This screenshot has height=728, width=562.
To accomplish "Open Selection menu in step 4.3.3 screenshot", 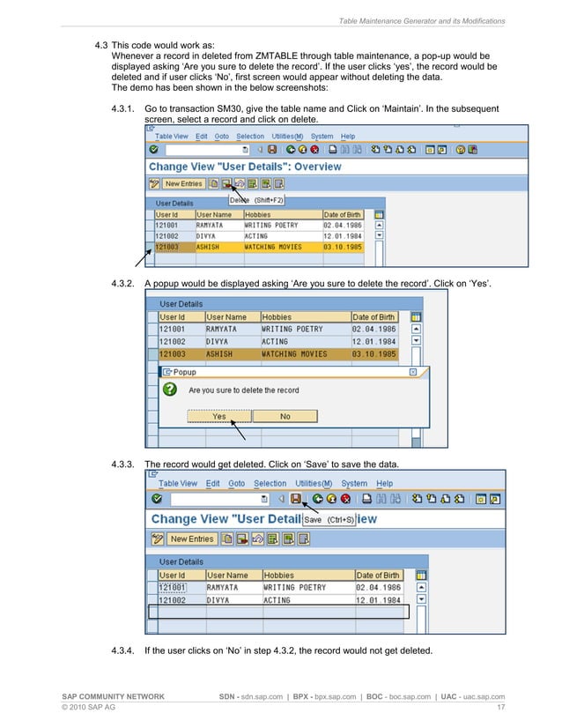I will [270, 483].
